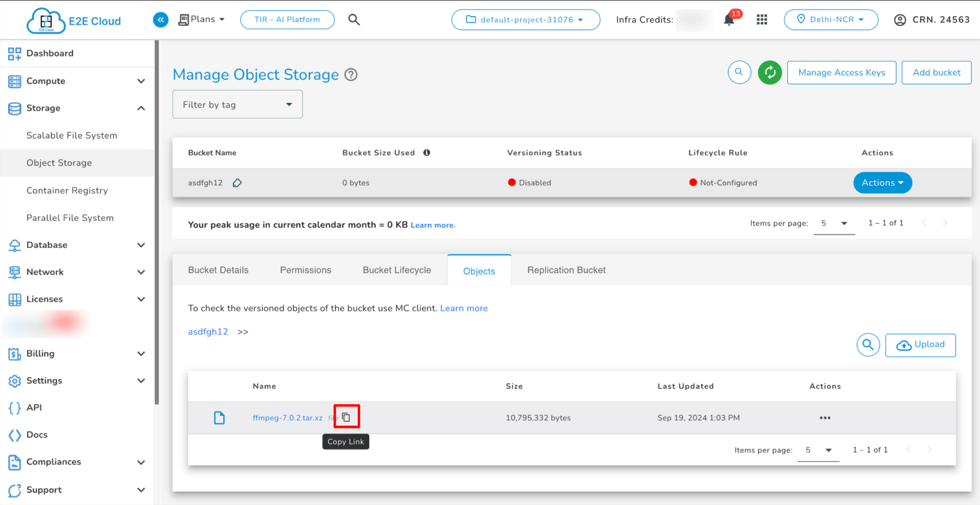Select Container Registry in the sidebar
Screen dimensions: 980x505
(x=67, y=190)
